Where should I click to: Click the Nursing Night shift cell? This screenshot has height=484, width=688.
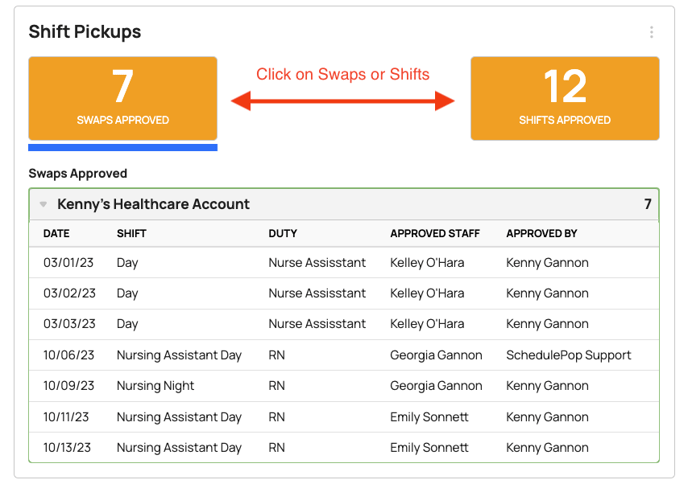[x=155, y=386]
